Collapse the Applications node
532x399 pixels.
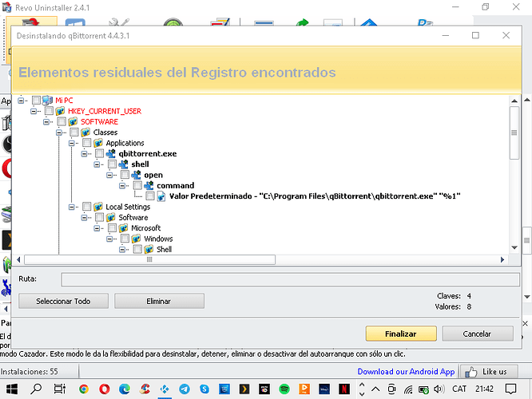coord(72,143)
